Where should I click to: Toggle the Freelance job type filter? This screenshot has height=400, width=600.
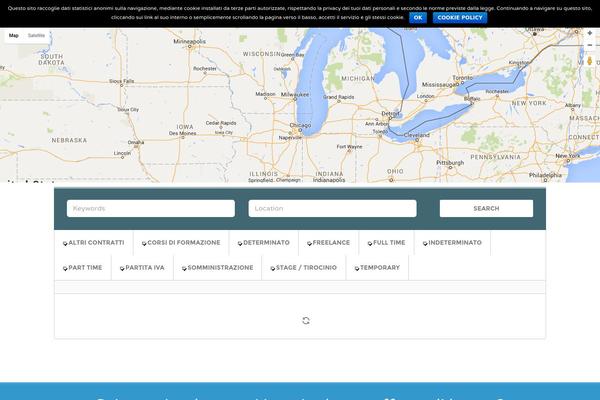(x=328, y=243)
